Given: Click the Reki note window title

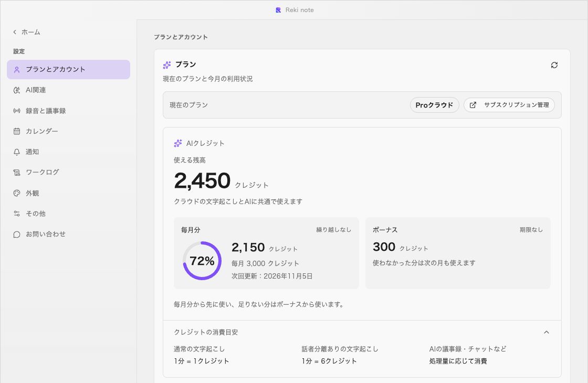Looking at the screenshot, I should pos(300,10).
